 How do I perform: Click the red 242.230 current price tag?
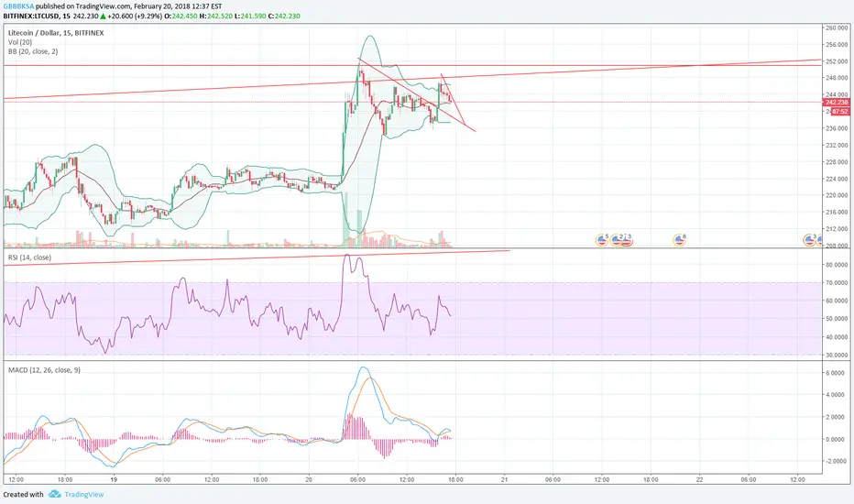pos(836,102)
